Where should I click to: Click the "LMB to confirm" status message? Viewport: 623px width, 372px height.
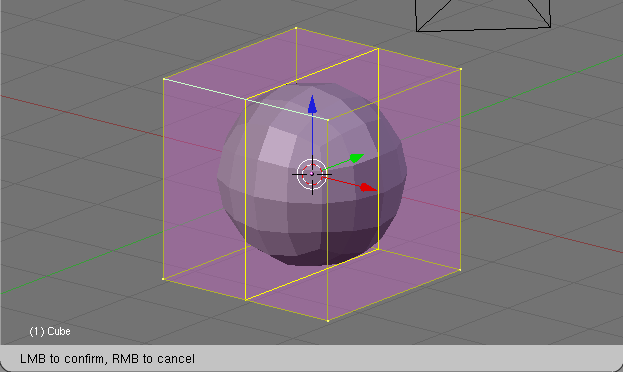pos(63,359)
